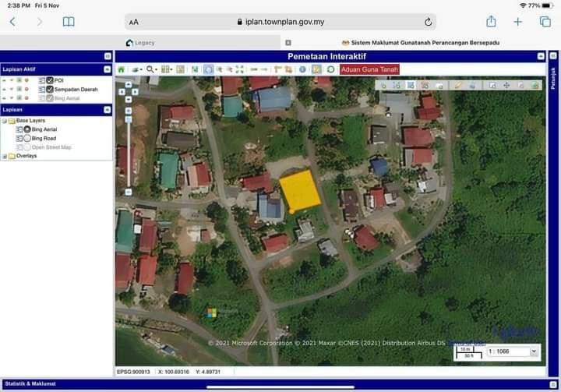The image size is (561, 392).
Task: Open the map scale dropdown
Action: (534, 351)
